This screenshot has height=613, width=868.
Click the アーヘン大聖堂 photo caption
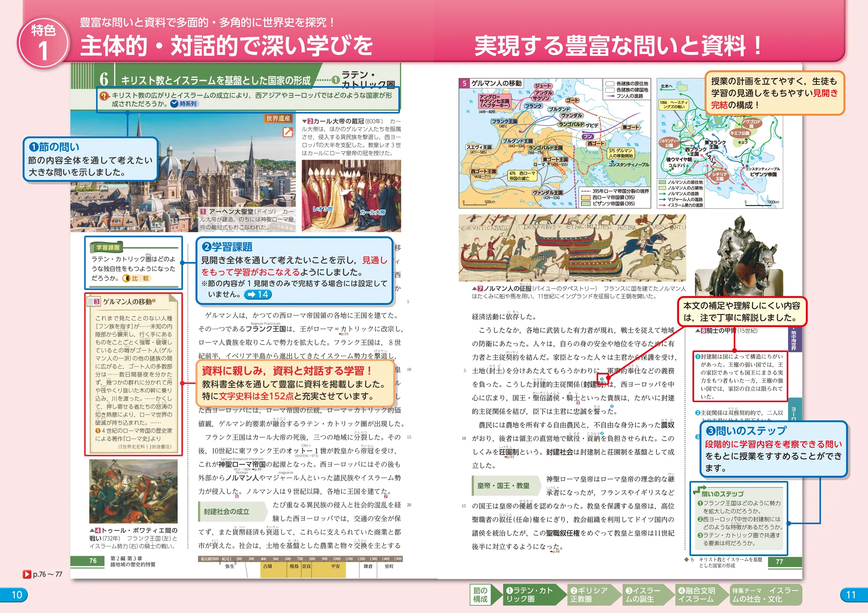(x=247, y=219)
